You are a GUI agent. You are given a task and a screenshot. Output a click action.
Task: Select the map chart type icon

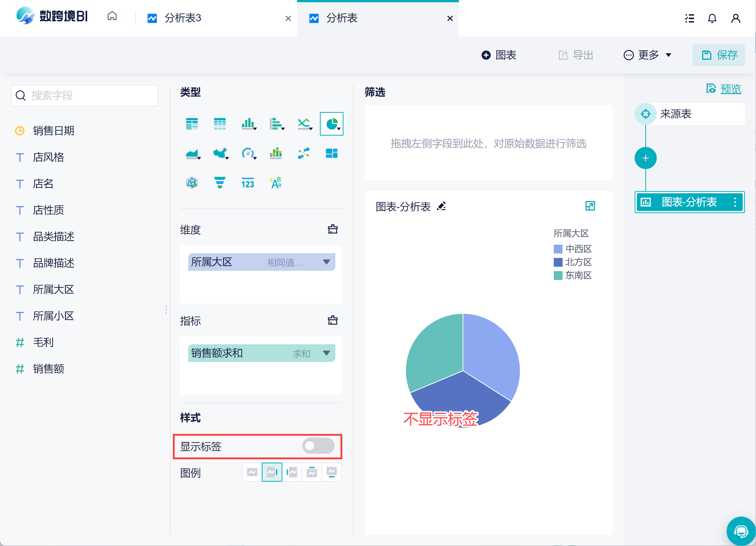220,153
